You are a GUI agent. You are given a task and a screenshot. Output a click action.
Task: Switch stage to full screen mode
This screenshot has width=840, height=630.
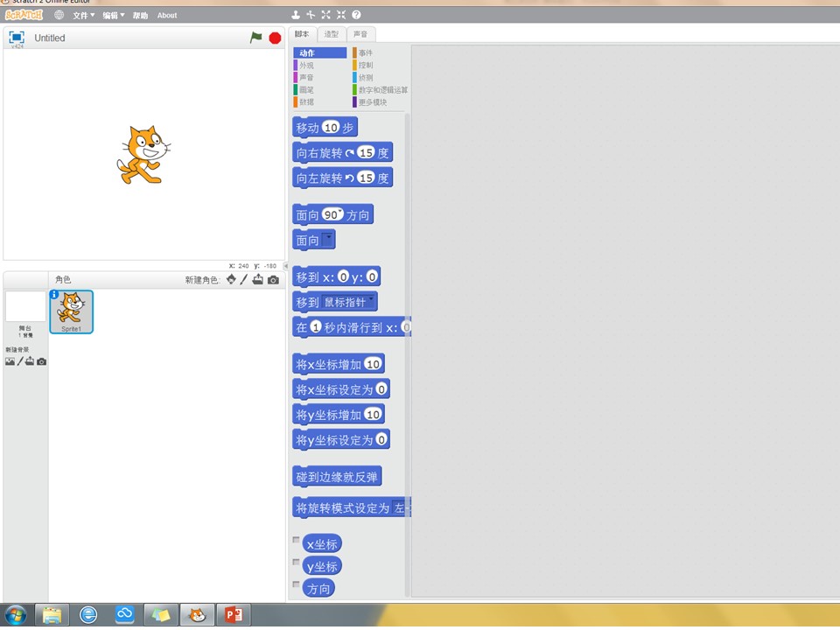pyautogui.click(x=16, y=38)
